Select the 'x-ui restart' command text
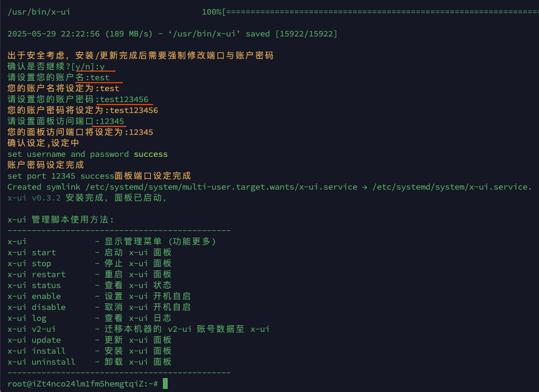The height and width of the screenshot is (392, 539). [36, 275]
